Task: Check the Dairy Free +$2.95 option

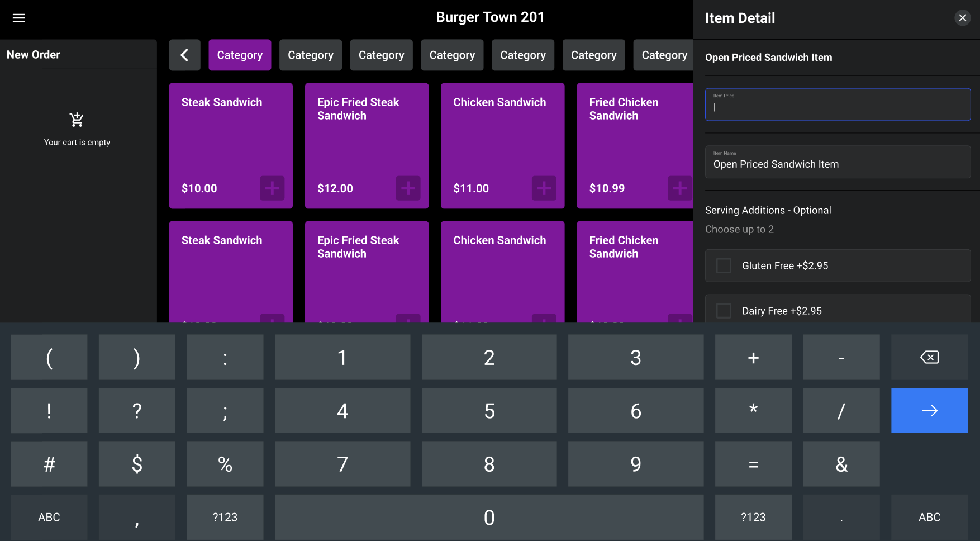Action: click(x=724, y=311)
